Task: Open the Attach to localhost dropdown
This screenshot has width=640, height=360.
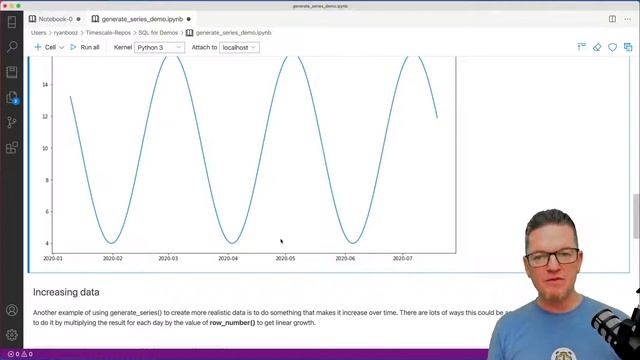Action: click(239, 47)
